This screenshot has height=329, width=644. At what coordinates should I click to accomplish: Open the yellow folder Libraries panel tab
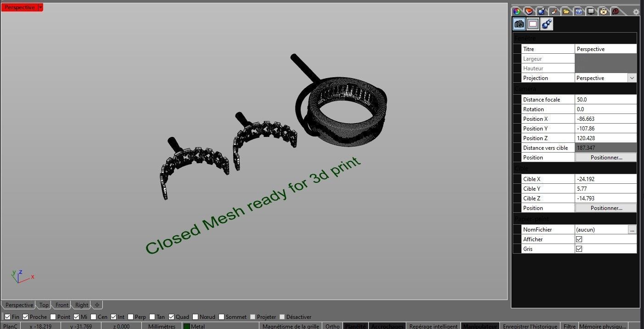[566, 11]
